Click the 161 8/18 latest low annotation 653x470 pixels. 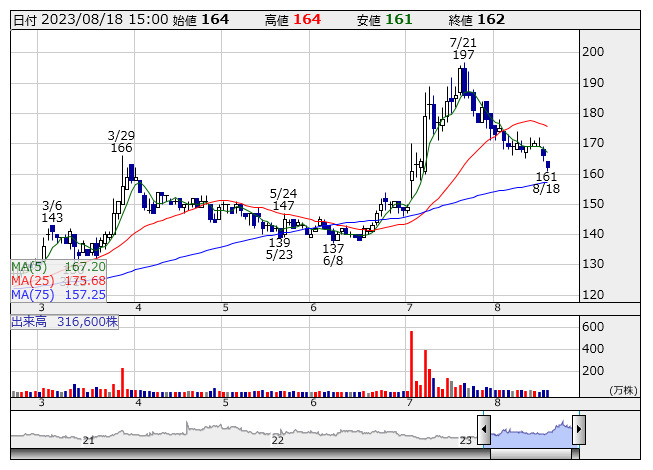[x=546, y=182]
